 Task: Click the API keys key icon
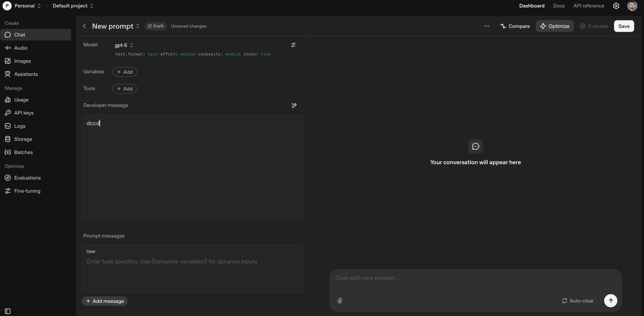(8, 113)
